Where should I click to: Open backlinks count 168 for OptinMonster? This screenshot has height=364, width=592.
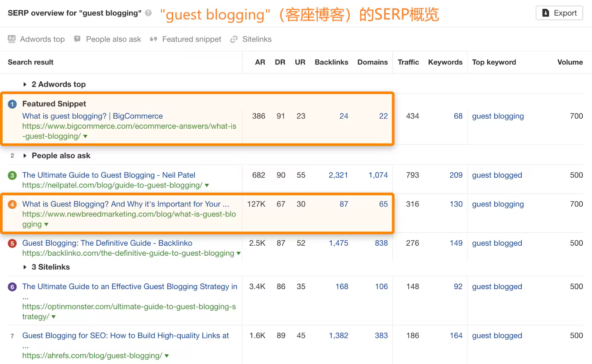pos(342,287)
